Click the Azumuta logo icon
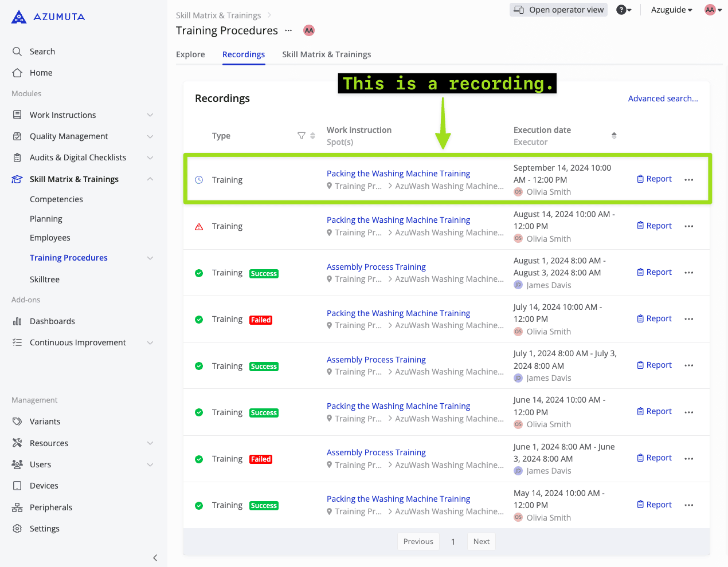Viewport: 728px width, 567px height. (x=19, y=17)
